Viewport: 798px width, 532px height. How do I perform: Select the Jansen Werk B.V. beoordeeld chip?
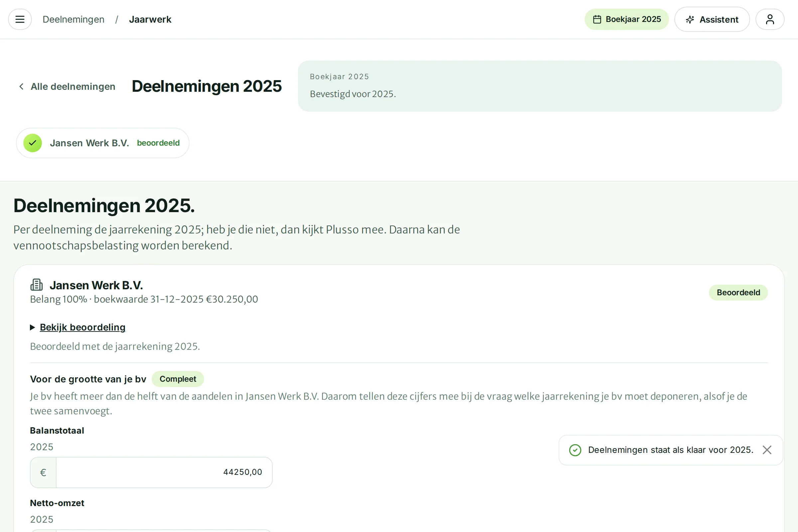tap(102, 143)
